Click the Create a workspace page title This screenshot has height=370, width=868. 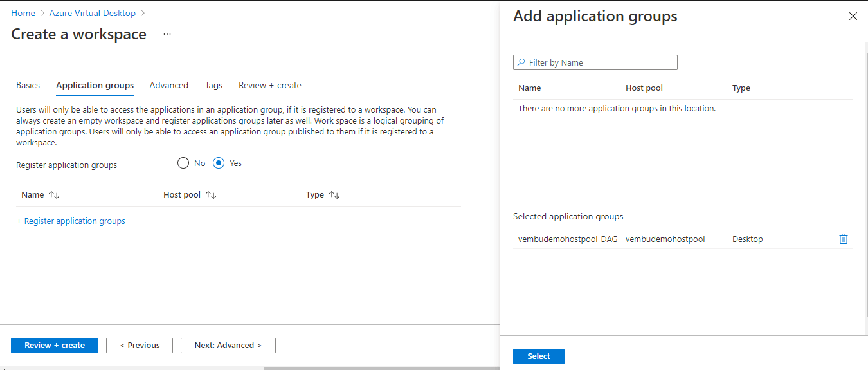pyautogui.click(x=78, y=34)
